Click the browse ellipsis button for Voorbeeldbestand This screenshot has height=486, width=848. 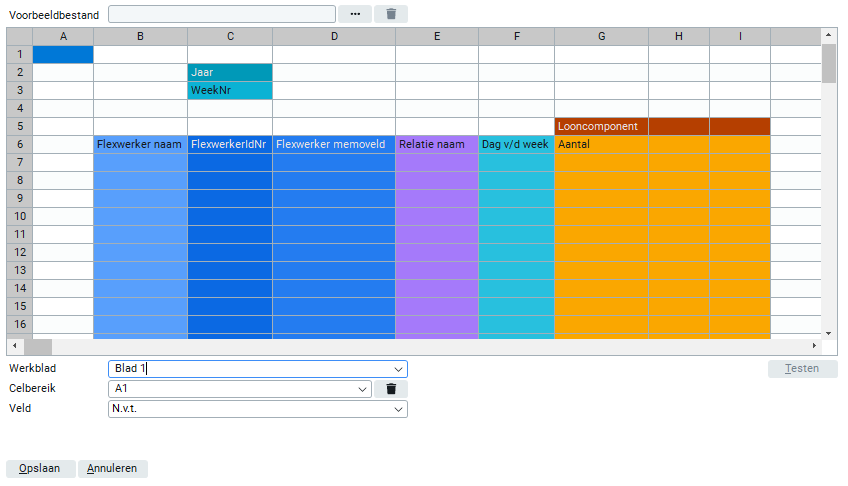tap(354, 14)
